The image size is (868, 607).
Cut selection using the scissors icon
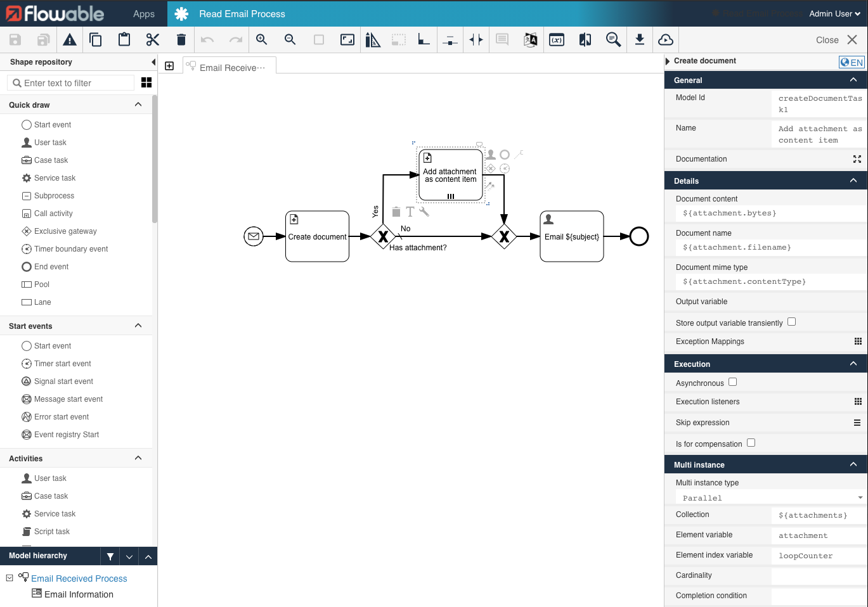tap(152, 39)
